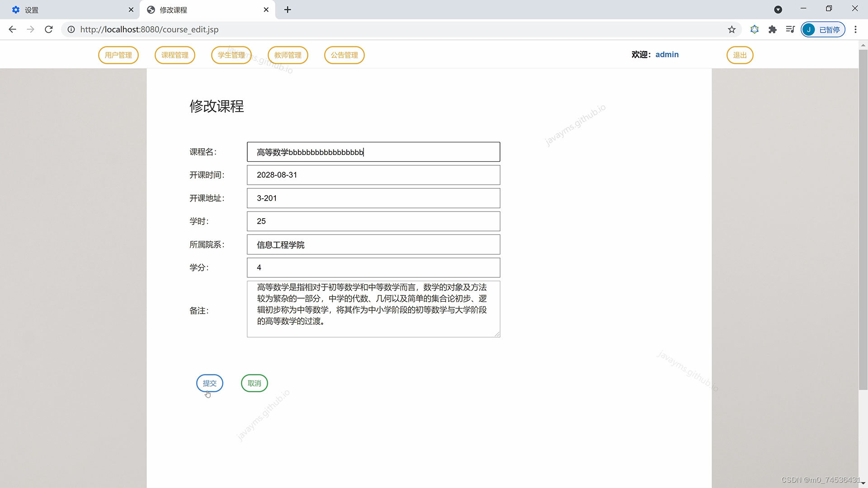Click the scrollbar down arrow

[863, 483]
